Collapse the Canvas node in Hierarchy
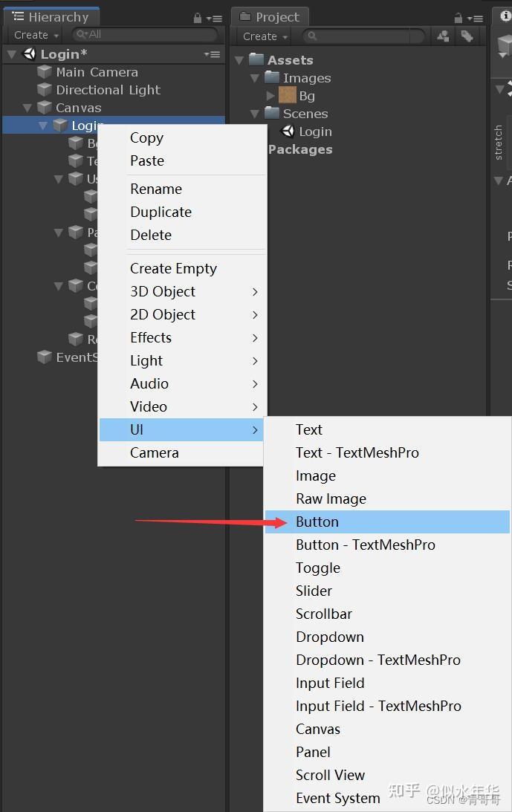 27,107
